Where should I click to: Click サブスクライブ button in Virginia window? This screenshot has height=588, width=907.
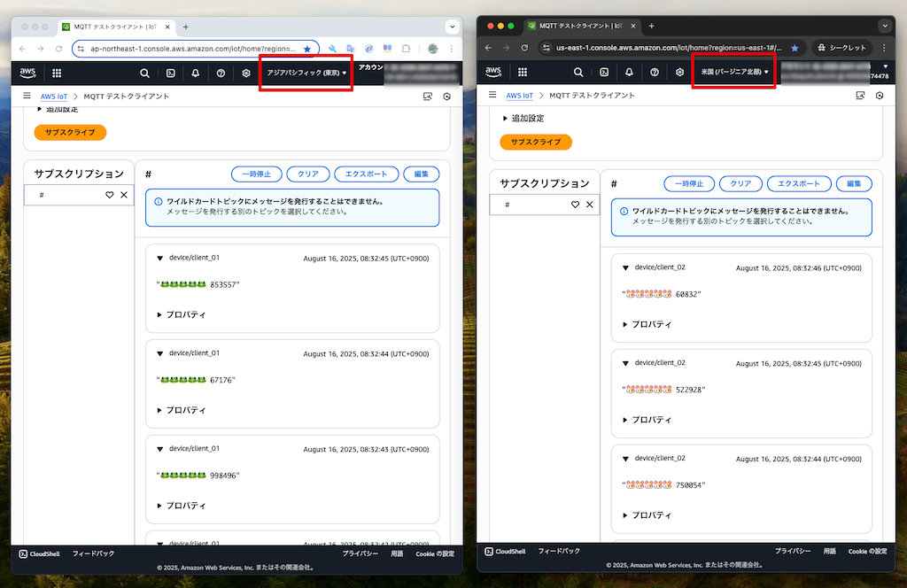tap(536, 142)
